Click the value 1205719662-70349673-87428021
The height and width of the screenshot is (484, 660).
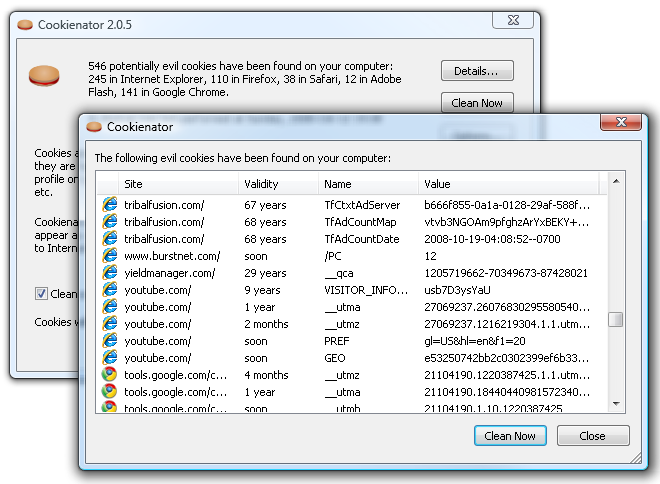506,273
